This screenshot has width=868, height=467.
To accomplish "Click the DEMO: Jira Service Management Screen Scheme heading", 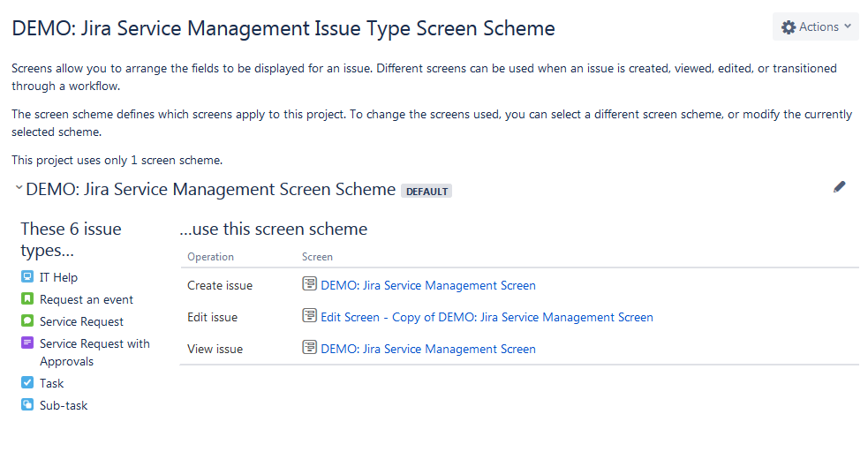I will point(210,189).
